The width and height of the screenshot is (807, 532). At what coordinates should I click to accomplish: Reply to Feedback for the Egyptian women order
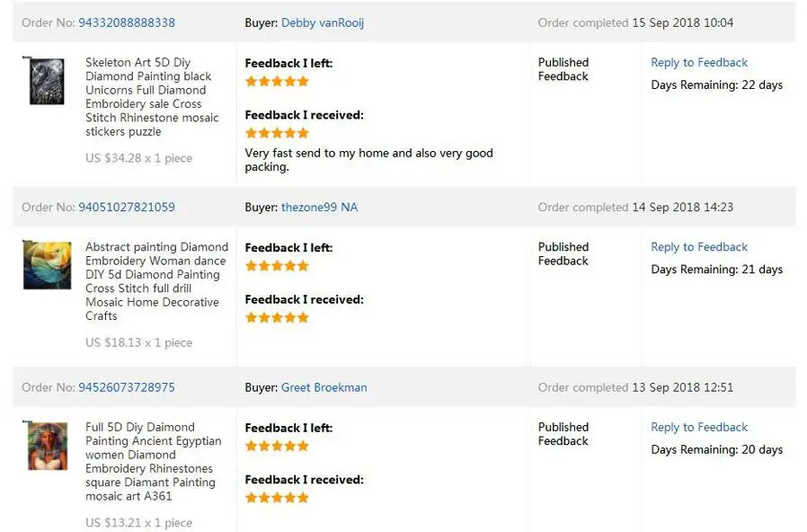699,428
